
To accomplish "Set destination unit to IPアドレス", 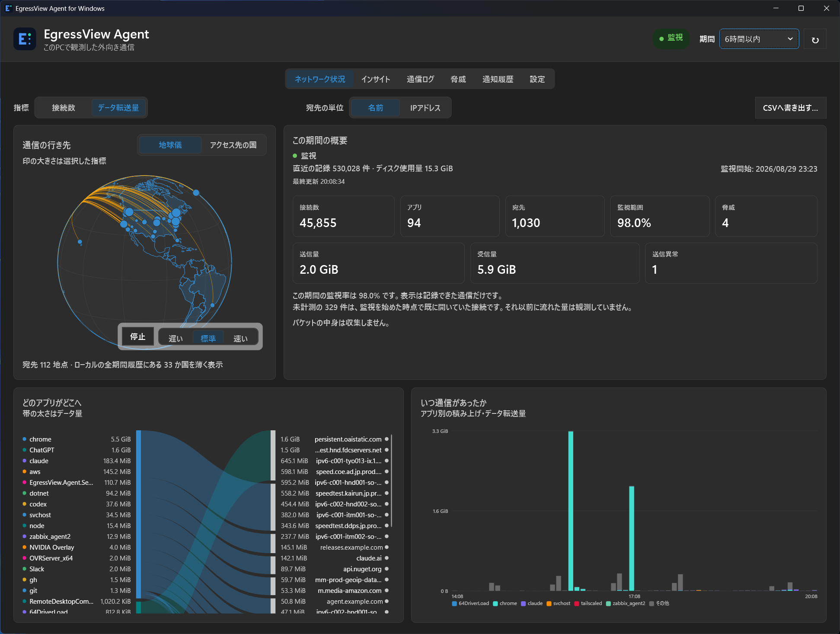I will pos(425,108).
